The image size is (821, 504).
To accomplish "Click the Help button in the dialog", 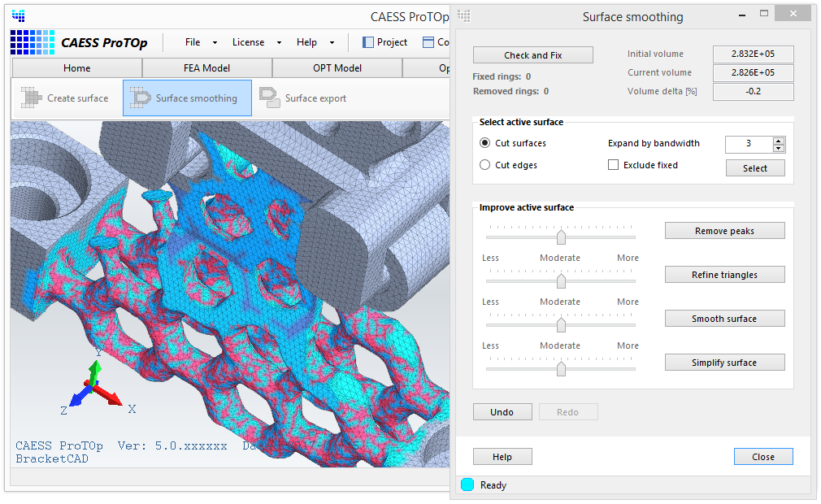I will (x=502, y=457).
